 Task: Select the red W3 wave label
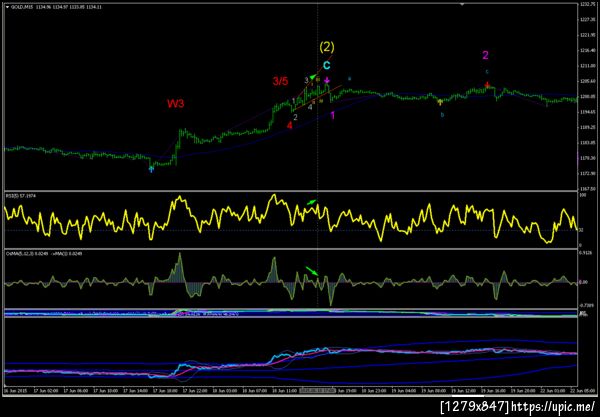[x=176, y=103]
